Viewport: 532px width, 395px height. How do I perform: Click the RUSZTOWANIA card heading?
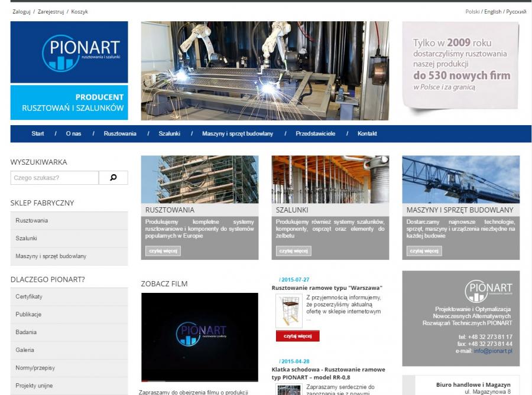coord(170,210)
